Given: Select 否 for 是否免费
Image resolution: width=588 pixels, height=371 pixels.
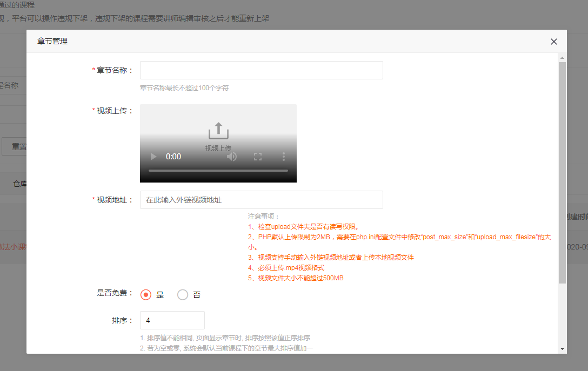Looking at the screenshot, I should pos(183,294).
